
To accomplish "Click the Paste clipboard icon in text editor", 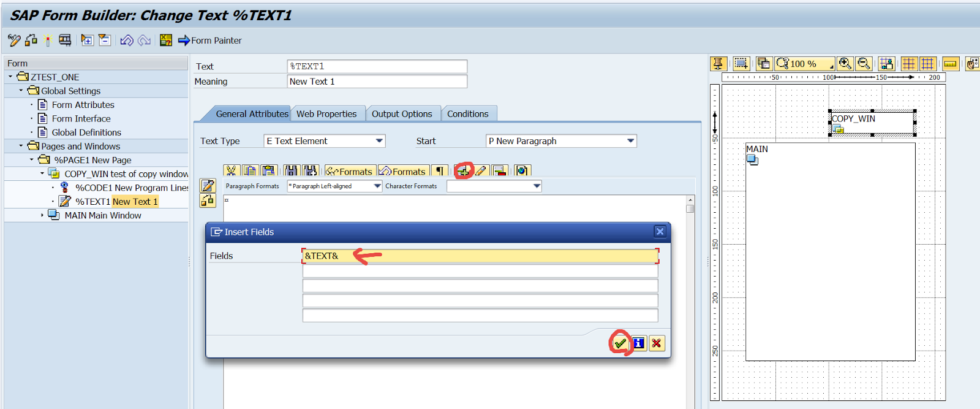I will [268, 171].
